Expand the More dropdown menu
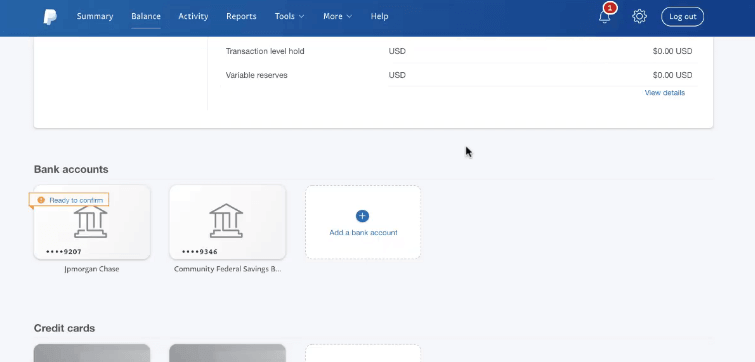The height and width of the screenshot is (362, 755). tap(338, 16)
